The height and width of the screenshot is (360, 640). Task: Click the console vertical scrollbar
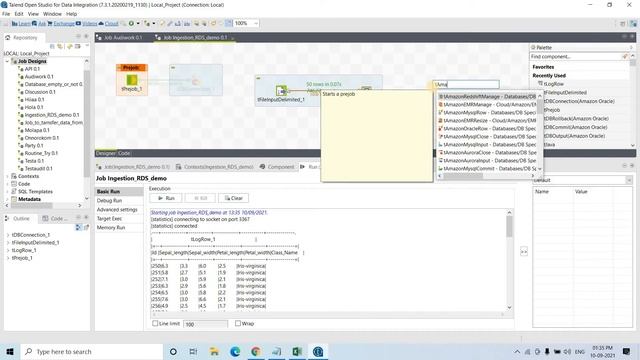509,260
